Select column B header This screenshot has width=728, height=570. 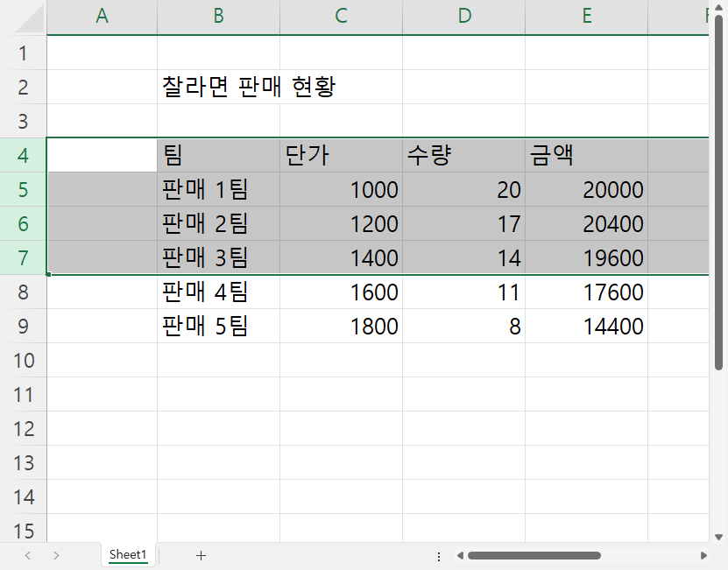pyautogui.click(x=219, y=17)
